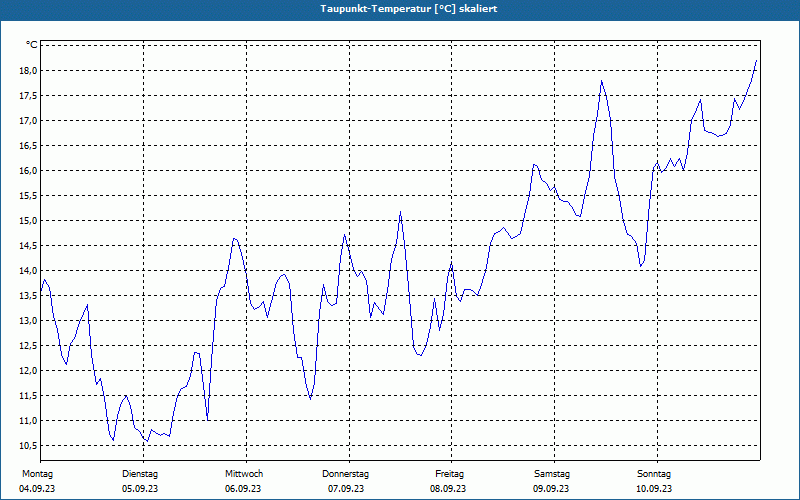Click the 13,0 y-axis value
Image resolution: width=800 pixels, height=500 pixels.
pyautogui.click(x=28, y=320)
